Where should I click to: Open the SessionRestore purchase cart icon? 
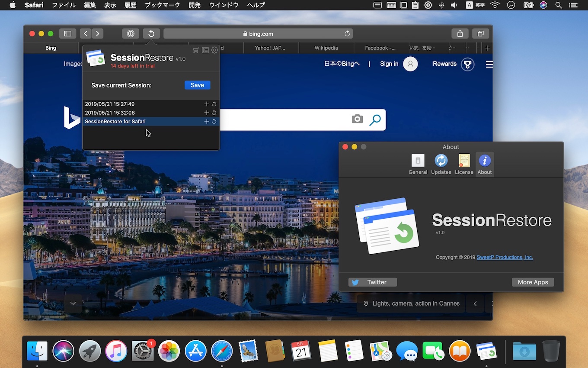(x=196, y=50)
